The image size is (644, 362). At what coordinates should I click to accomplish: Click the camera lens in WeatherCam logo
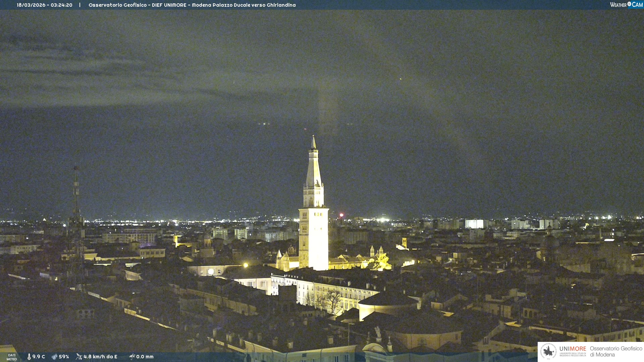(629, 4)
